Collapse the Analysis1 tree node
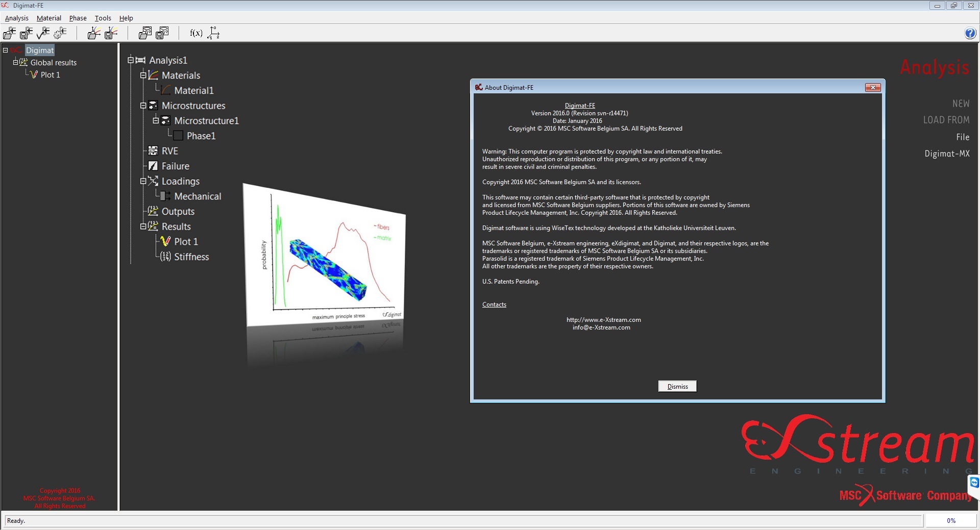The width and height of the screenshot is (980, 530). point(131,60)
